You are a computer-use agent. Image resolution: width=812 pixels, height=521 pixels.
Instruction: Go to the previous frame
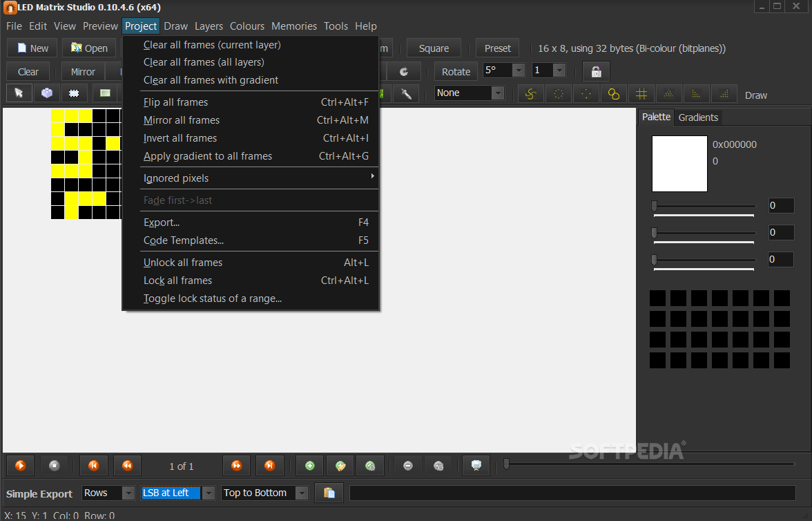point(127,466)
